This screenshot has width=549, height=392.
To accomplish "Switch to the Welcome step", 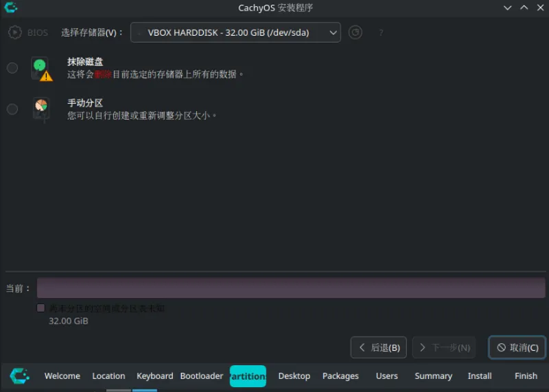I will tap(62, 376).
